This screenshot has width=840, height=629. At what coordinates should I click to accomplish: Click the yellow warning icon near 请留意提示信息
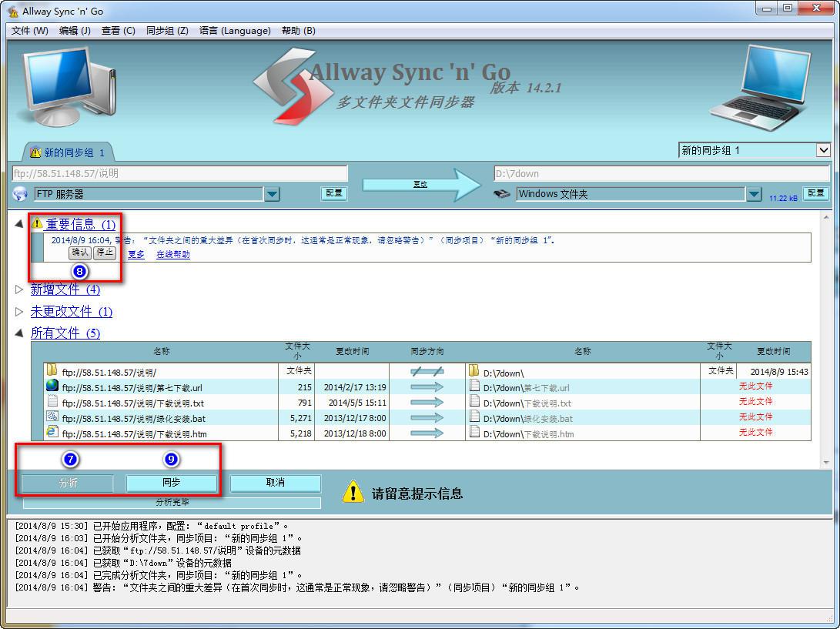353,492
